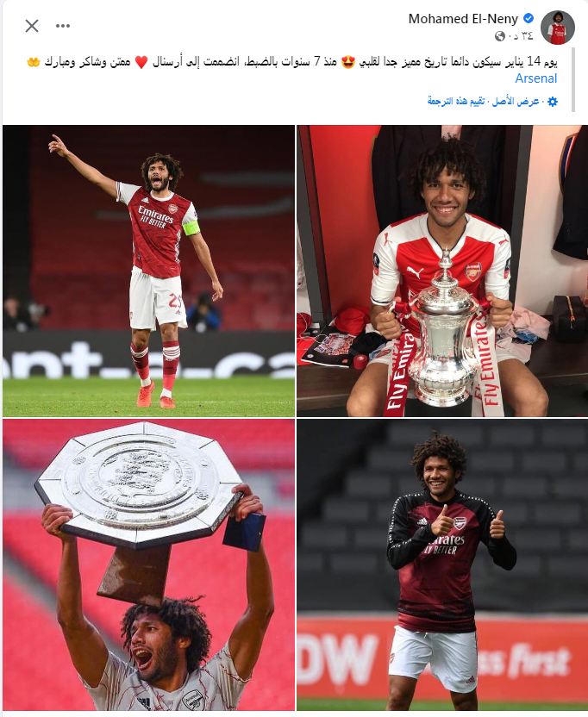The width and height of the screenshot is (588, 717).
Task: Click the red heart emoji in the post text
Action: [x=141, y=62]
